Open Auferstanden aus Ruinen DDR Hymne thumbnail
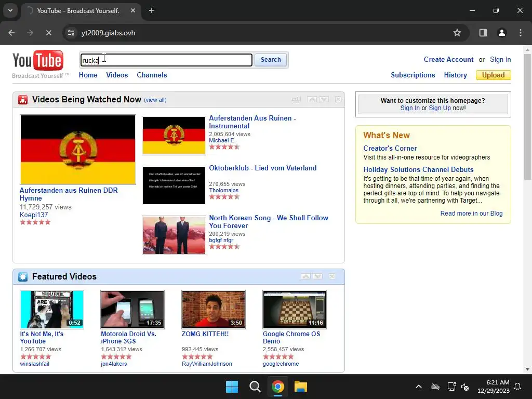This screenshot has width=532, height=399. tap(78, 150)
